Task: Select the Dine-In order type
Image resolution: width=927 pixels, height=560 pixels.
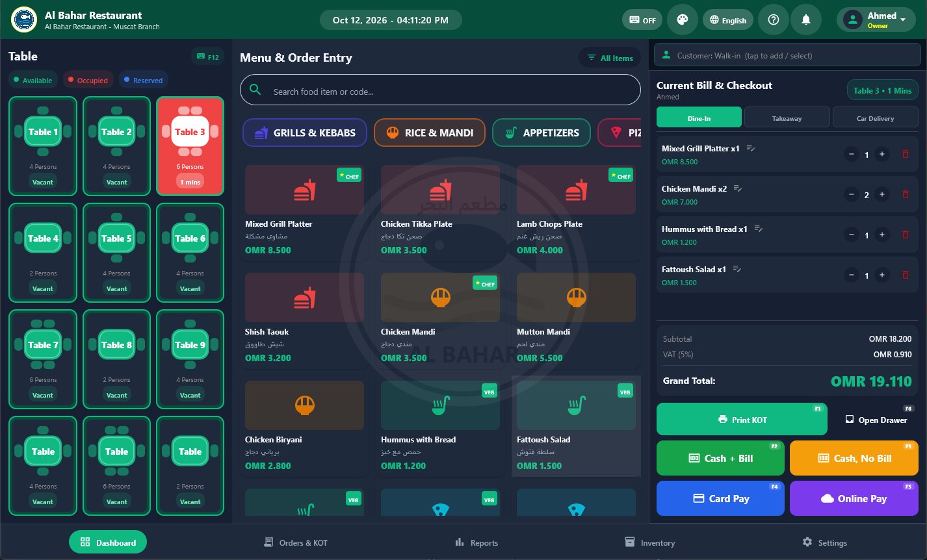Action: 699,118
